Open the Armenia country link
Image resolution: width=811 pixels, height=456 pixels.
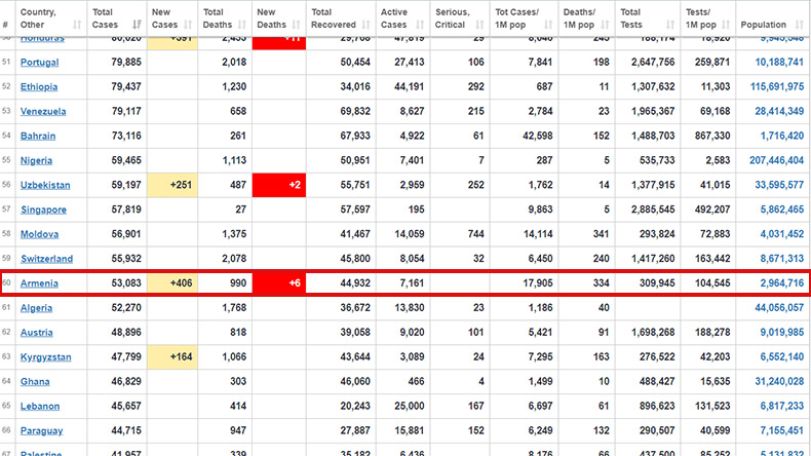(x=39, y=283)
